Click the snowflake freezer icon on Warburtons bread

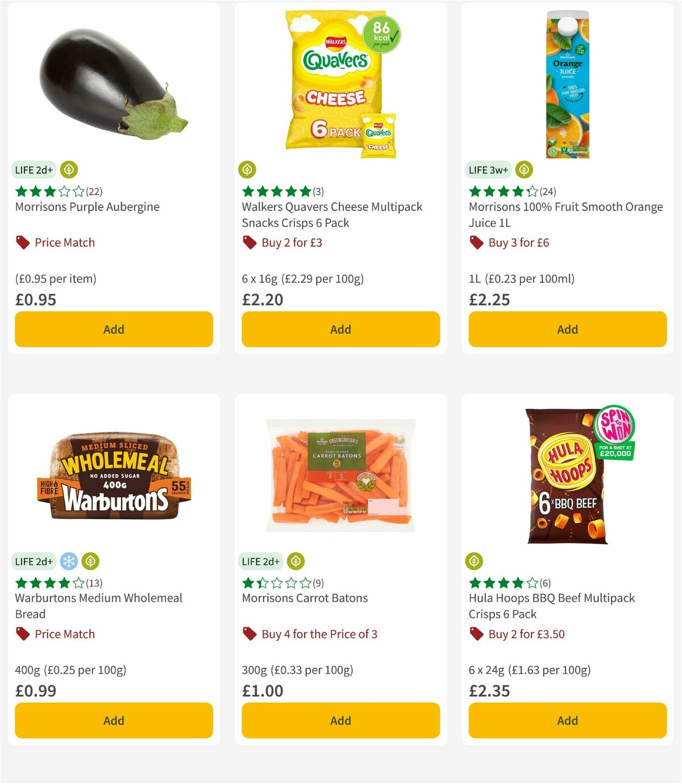point(69,561)
